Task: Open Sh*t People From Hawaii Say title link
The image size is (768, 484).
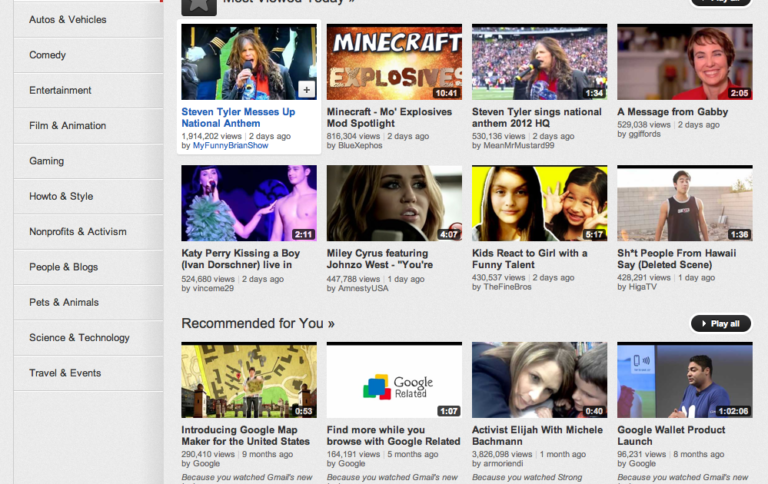Action: tap(676, 259)
